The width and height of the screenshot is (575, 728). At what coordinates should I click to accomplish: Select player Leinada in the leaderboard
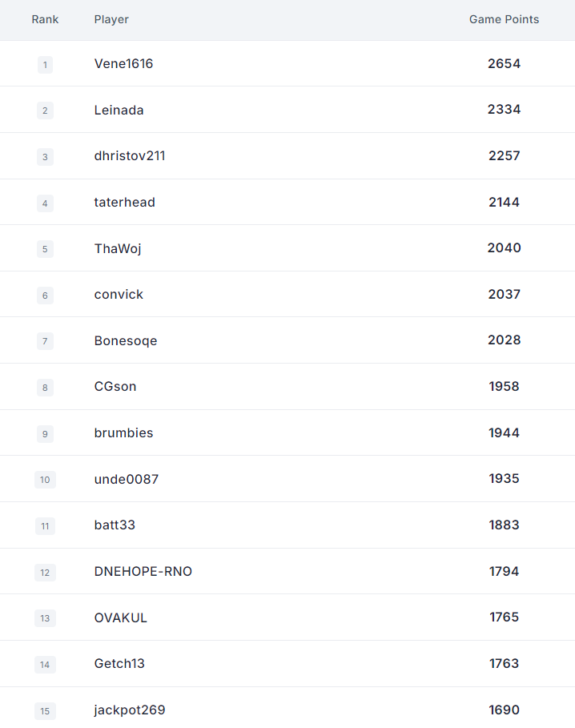[119, 110]
